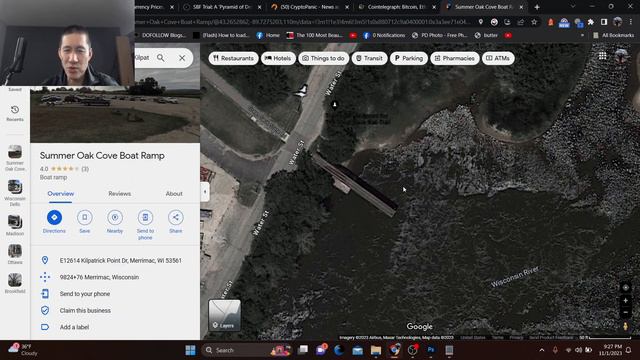The height and width of the screenshot is (360, 640).
Task: Filter map by Restaurants
Action: (x=233, y=58)
